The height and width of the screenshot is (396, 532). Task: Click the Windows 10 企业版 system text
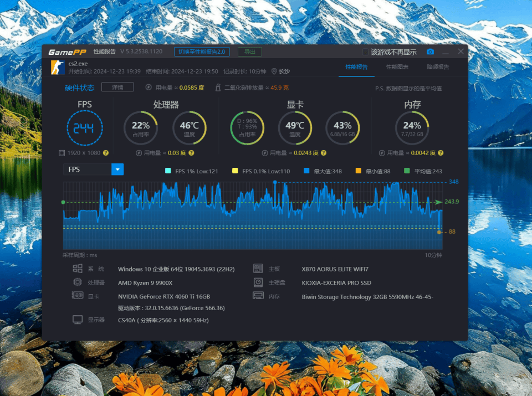(x=176, y=269)
